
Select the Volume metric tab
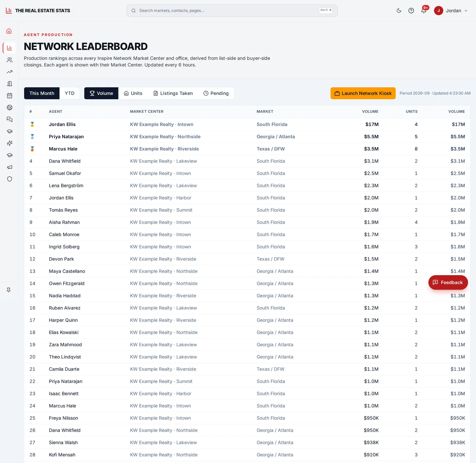coord(101,93)
